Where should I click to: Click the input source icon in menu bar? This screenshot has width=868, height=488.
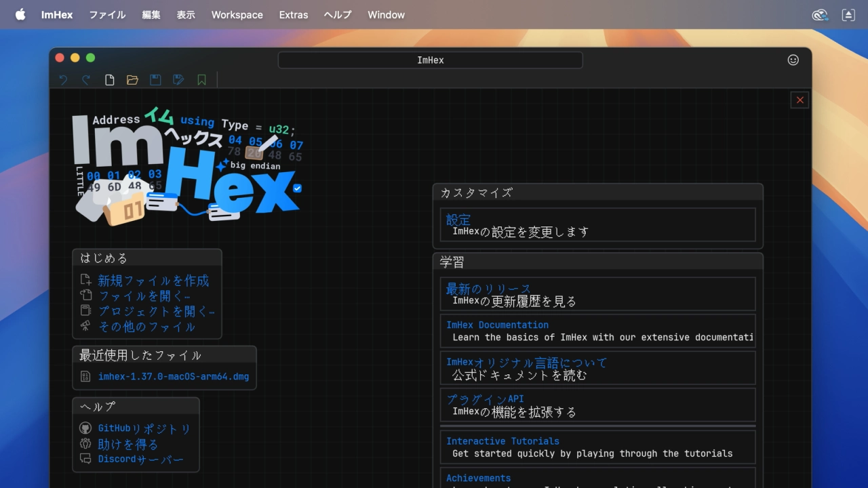(848, 15)
